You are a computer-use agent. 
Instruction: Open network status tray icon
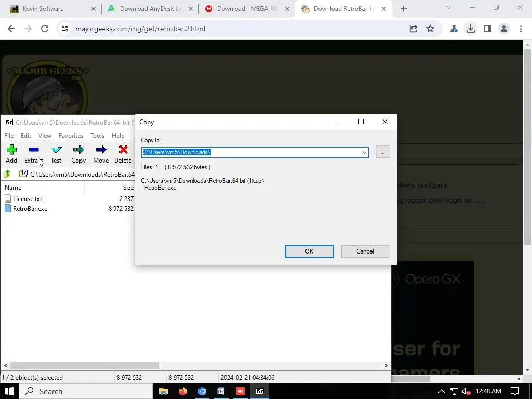(x=454, y=391)
